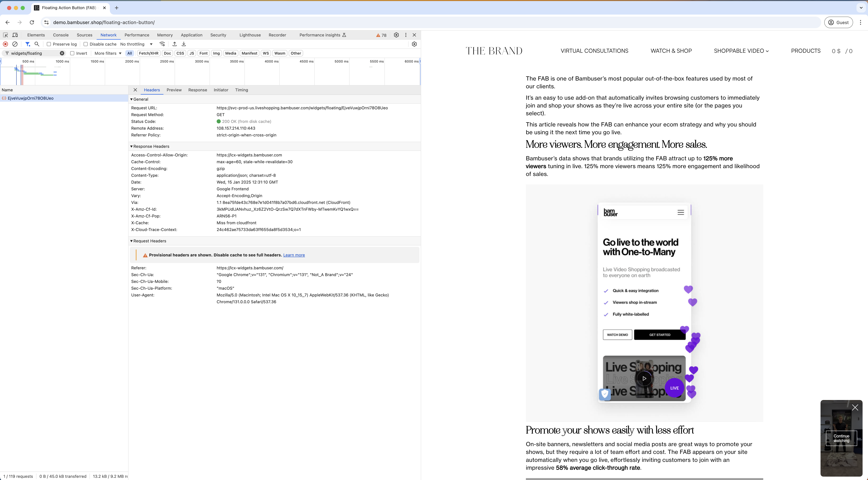Click the network timeline overview
The height and width of the screenshot is (480, 868).
click(210, 71)
